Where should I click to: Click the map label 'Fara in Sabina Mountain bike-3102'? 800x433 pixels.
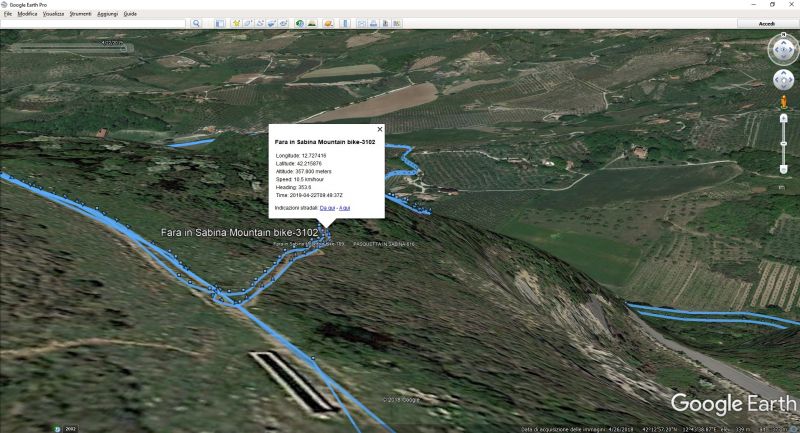tap(239, 233)
